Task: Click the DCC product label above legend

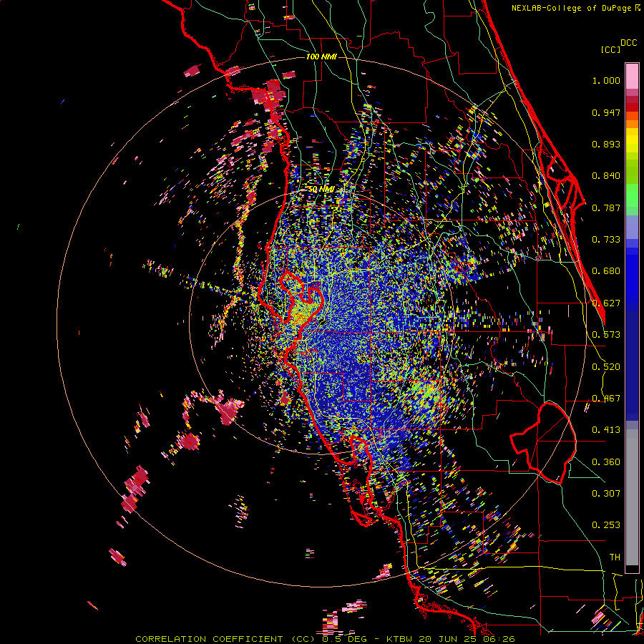Action: [x=628, y=43]
